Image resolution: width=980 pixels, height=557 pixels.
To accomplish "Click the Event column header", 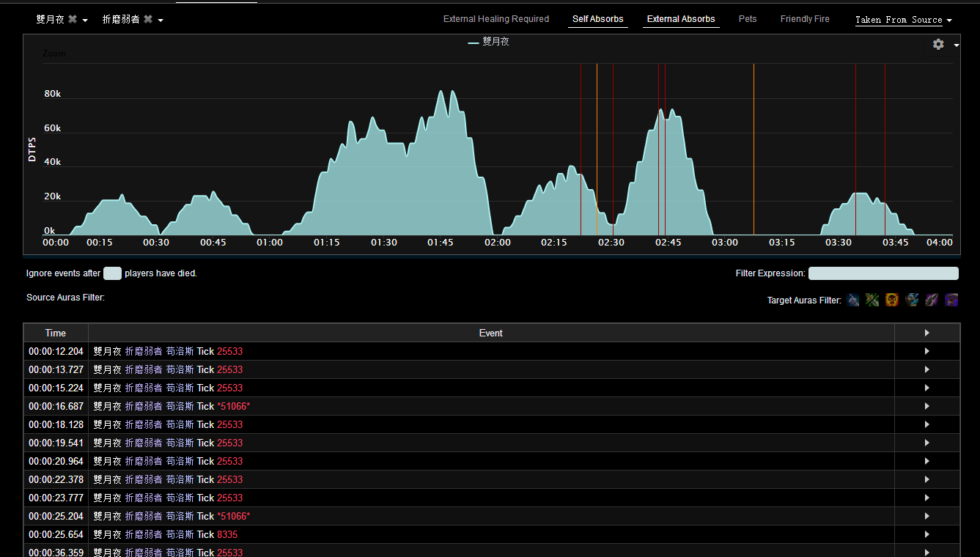I will [491, 333].
